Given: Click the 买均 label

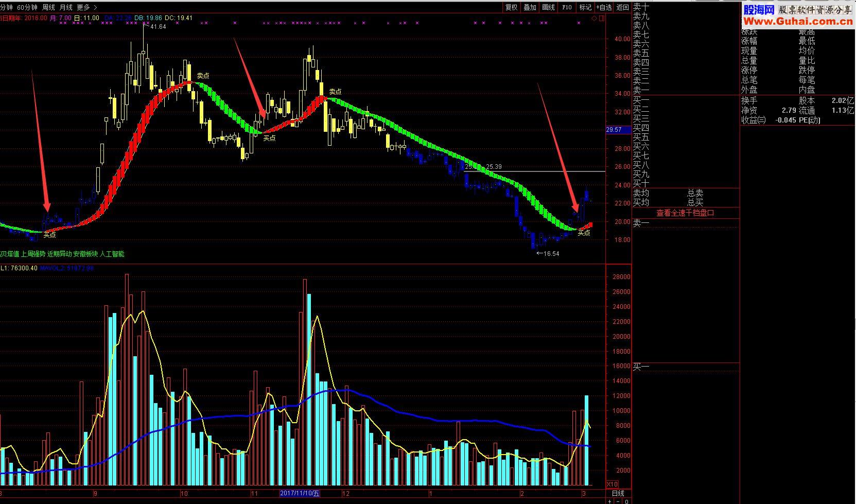Looking at the screenshot, I should pyautogui.click(x=641, y=202).
